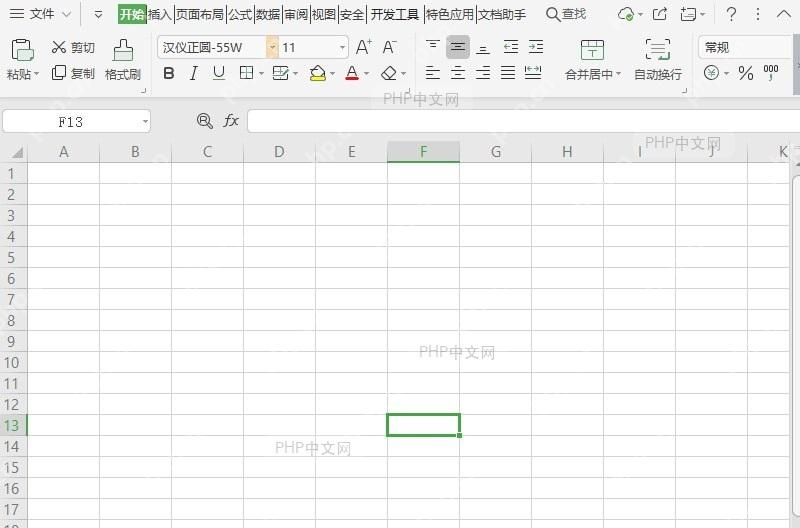This screenshot has width=800, height=528.
Task: Click the eraser clear-format icon
Action: [389, 73]
